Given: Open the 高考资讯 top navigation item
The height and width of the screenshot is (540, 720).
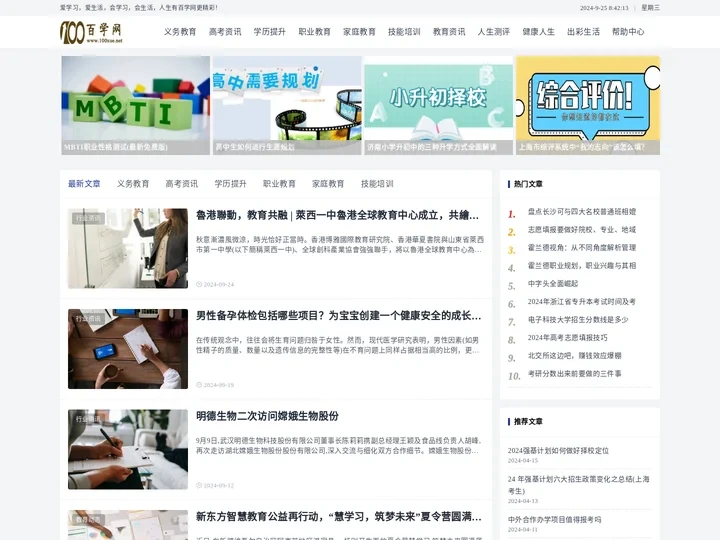Looking at the screenshot, I should click(225, 32).
